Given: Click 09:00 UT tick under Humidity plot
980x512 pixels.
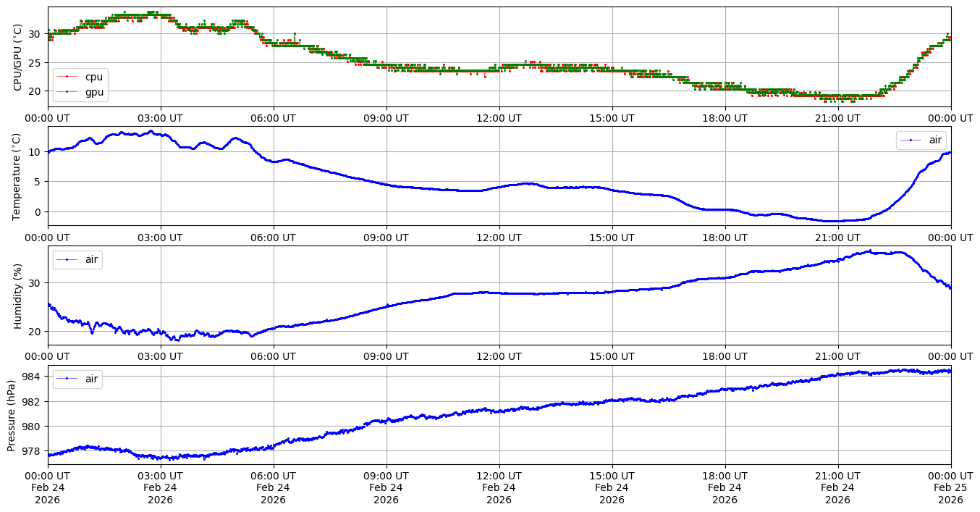Looking at the screenshot, I should 386,356.
